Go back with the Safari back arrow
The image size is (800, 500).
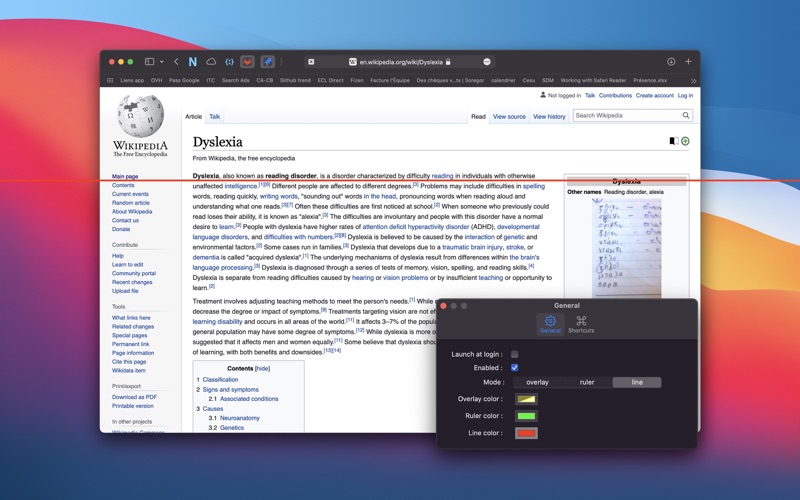[x=176, y=62]
